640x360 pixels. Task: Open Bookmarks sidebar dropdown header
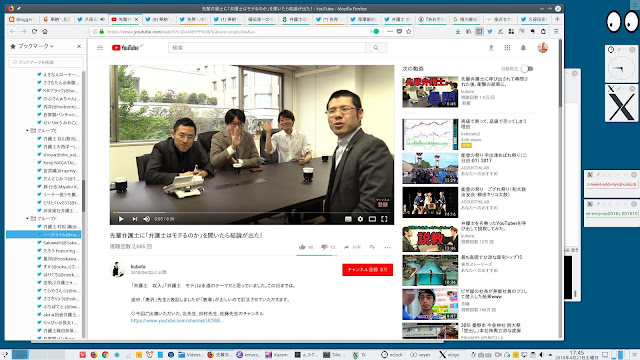coord(32,47)
